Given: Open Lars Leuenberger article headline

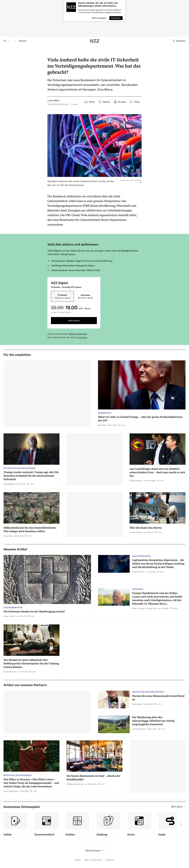Looking at the screenshot, I should click(157, 472).
